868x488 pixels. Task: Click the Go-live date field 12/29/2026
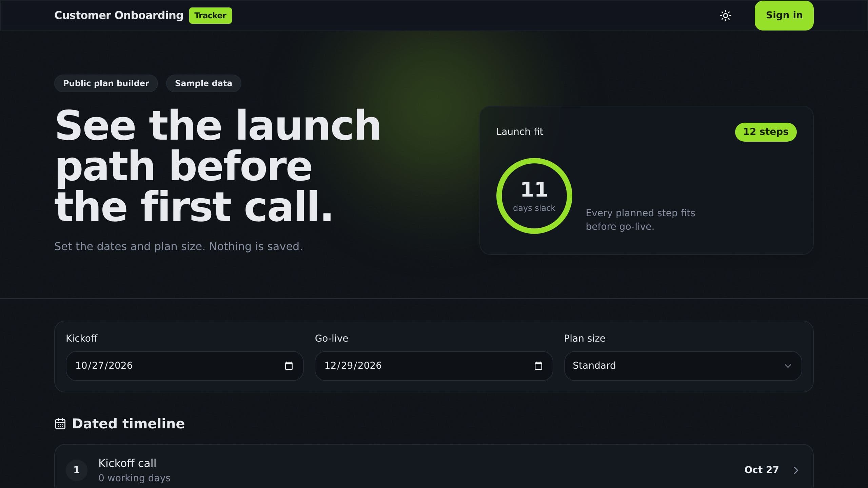pyautogui.click(x=434, y=366)
